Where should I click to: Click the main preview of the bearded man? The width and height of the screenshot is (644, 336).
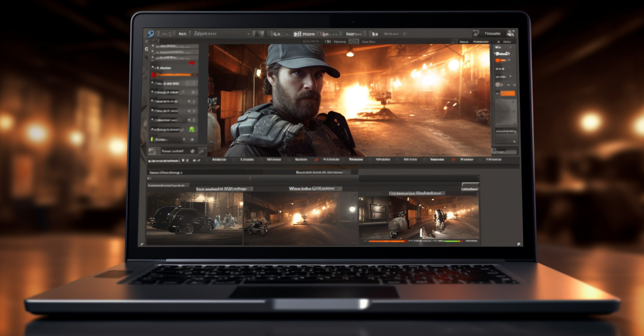tap(349, 100)
